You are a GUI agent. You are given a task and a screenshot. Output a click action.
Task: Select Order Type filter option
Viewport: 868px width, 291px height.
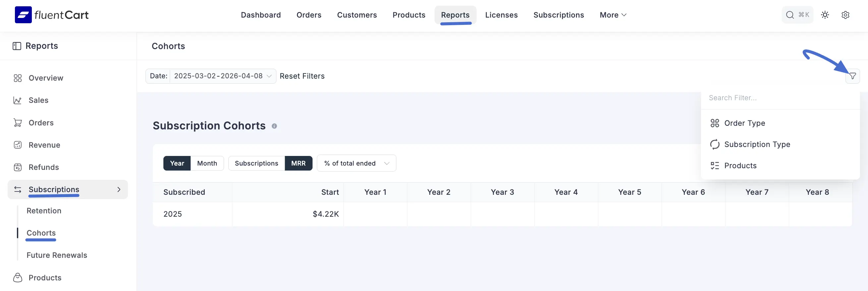coord(744,123)
